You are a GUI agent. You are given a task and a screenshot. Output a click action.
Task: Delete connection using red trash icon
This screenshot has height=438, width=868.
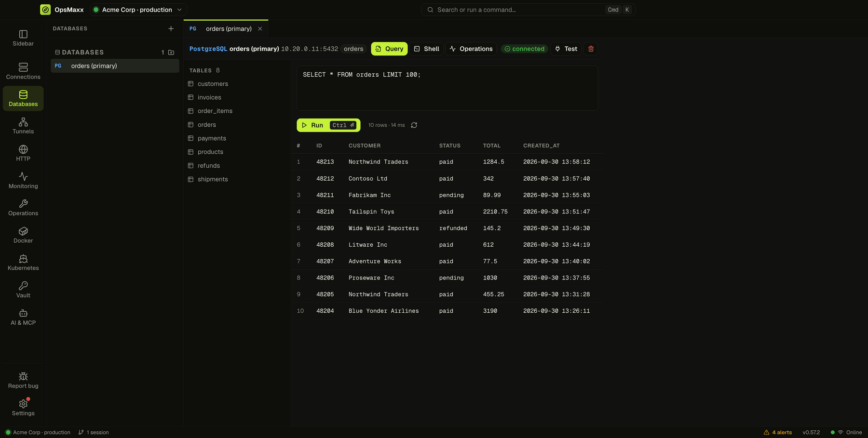(591, 49)
